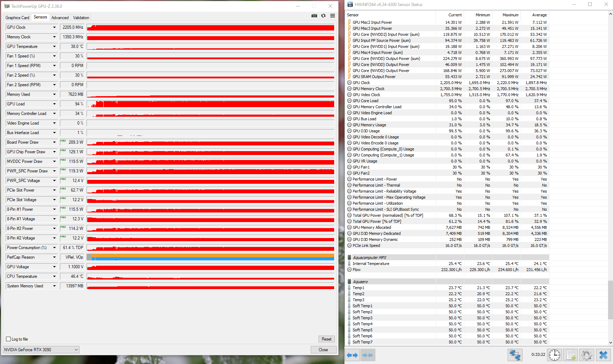Open HWiNFO remote network monitoring icon
Screen dimensions: 613x364
(x=515, y=355)
